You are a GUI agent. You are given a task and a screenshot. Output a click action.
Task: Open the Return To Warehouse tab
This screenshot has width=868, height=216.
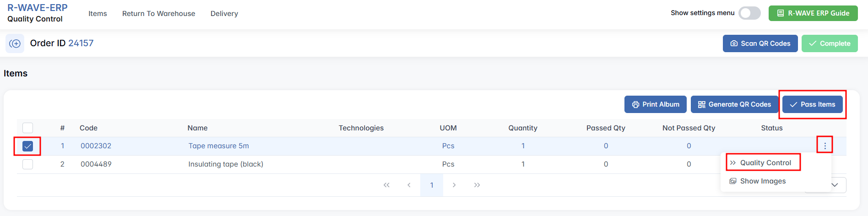pyautogui.click(x=158, y=14)
